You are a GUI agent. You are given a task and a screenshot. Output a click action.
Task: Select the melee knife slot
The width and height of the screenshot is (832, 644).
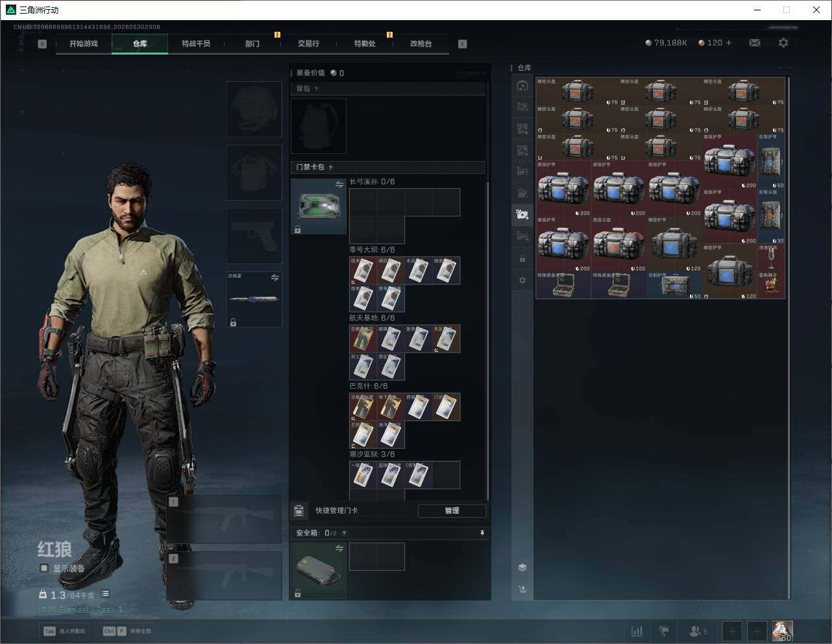254,299
